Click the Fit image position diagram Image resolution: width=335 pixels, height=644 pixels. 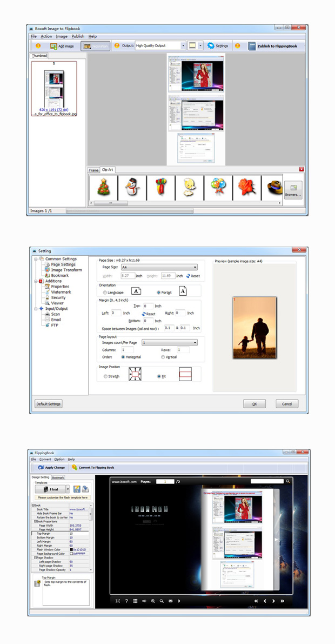tap(185, 375)
